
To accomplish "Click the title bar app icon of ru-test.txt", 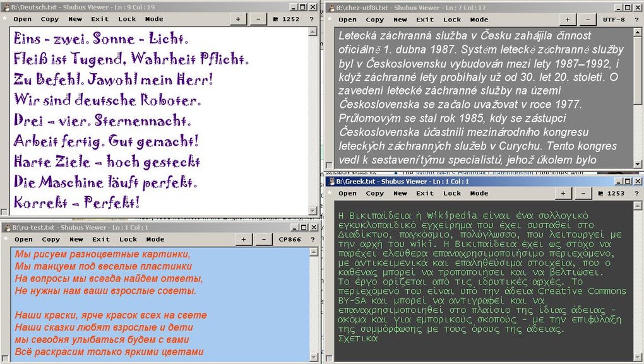I will pos(6,227).
